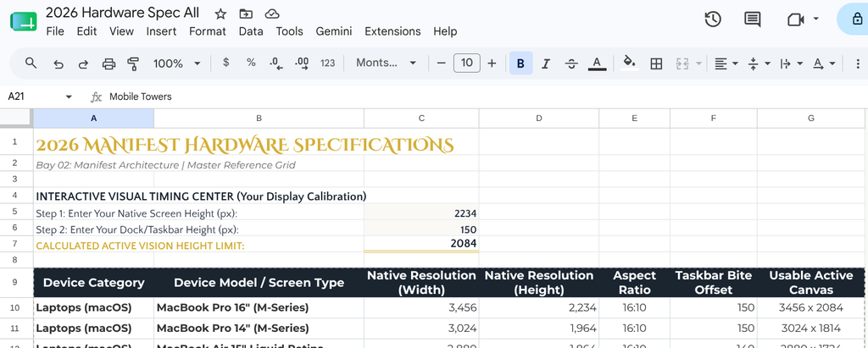Open the Tools menu
Viewport: 868px width, 348px height.
[290, 31]
